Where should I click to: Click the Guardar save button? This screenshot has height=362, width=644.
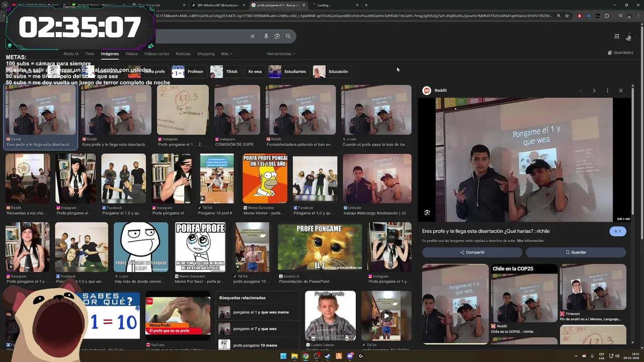pos(576,252)
